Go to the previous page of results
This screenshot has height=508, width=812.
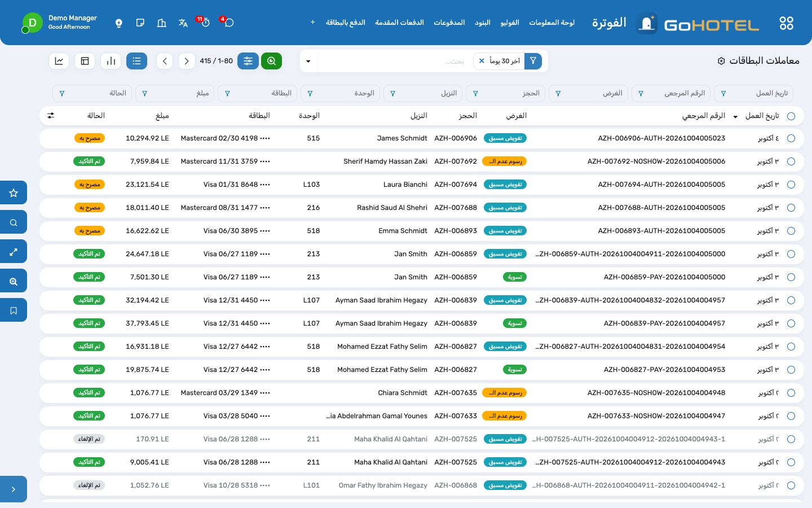187,61
